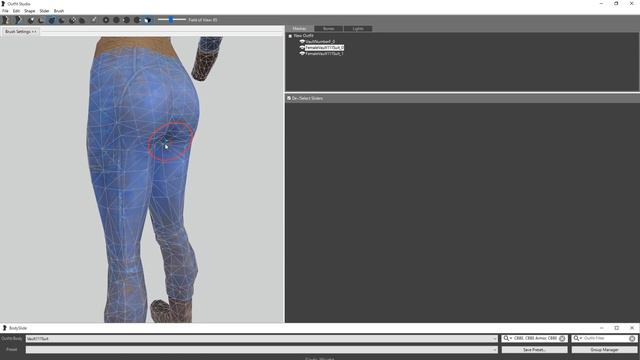The height and width of the screenshot is (360, 640).
Task: Open the Shape menu
Action: click(x=29, y=11)
